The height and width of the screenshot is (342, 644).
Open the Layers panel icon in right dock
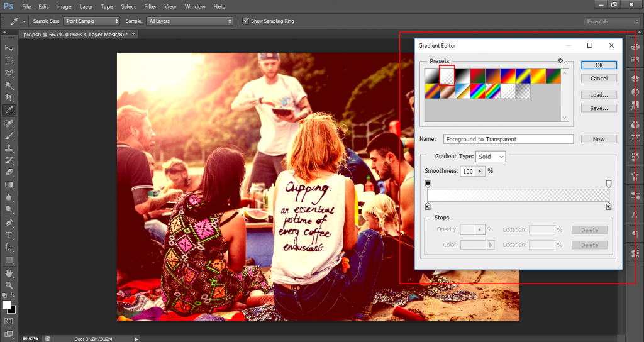[635, 79]
